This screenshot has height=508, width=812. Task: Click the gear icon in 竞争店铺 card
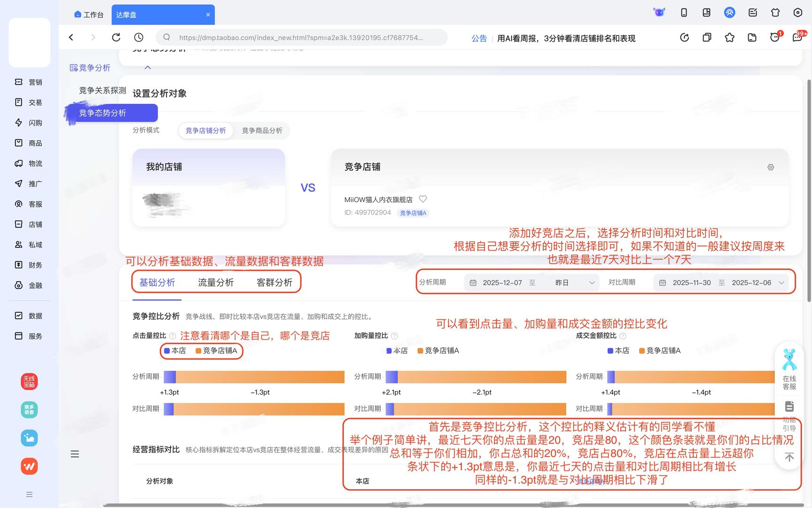pyautogui.click(x=771, y=167)
